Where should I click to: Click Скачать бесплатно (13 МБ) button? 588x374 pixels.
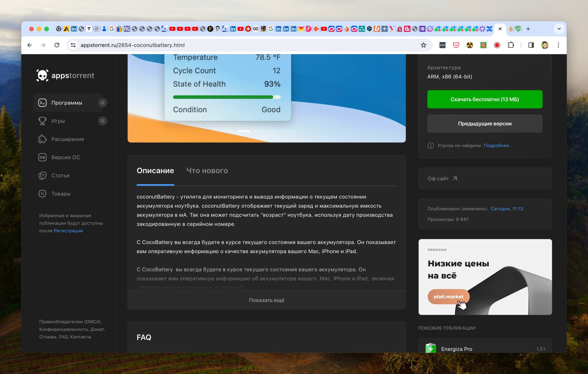point(485,99)
